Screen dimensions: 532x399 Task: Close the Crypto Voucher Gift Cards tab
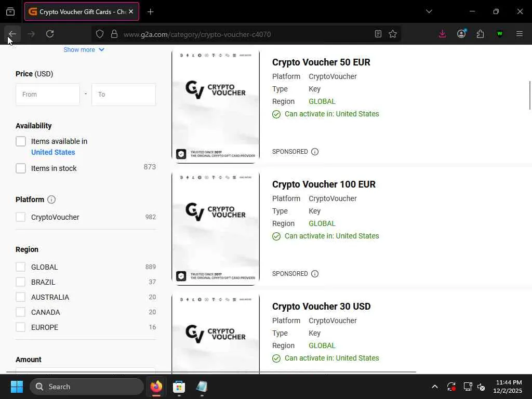pyautogui.click(x=131, y=11)
